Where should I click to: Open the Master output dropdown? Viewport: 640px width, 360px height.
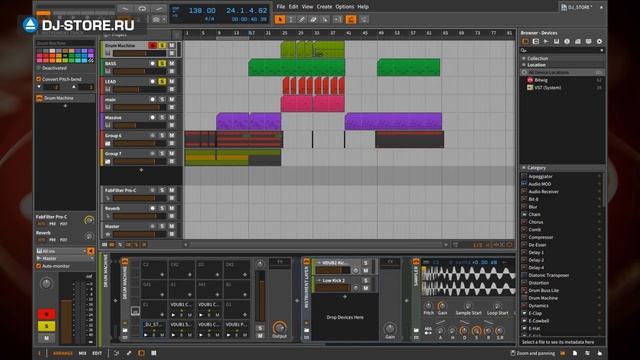coord(65,258)
